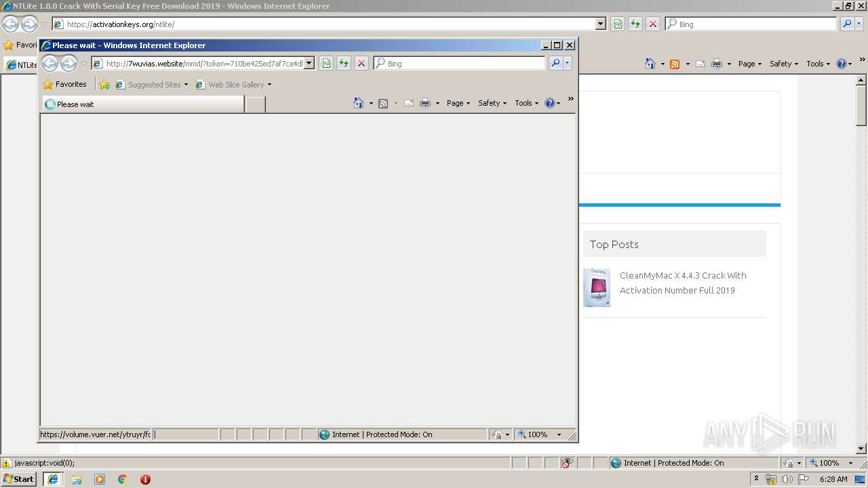
Task: Open address dropdown in main window
Action: click(600, 24)
